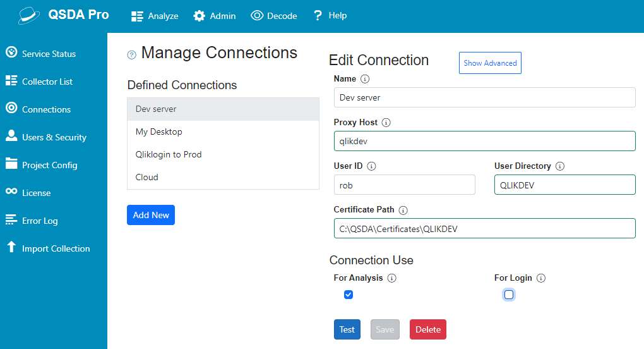This screenshot has width=644, height=349.
Task: Delete the connection with the Delete button
Action: click(428, 329)
